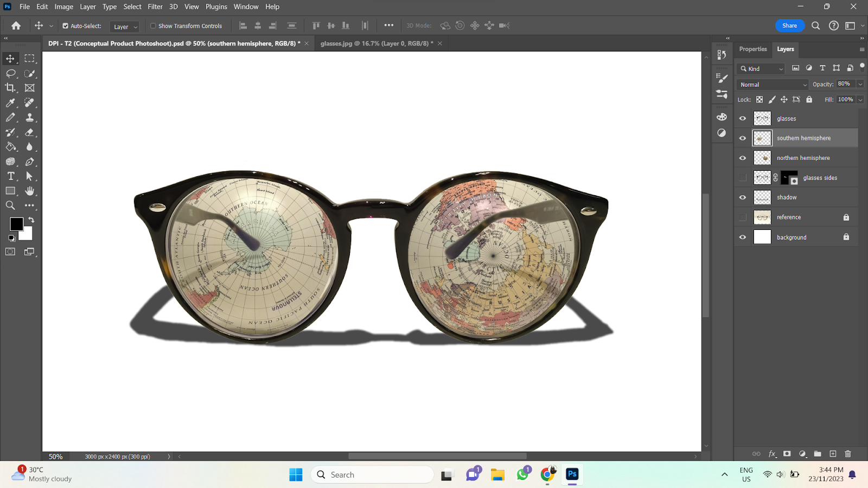
Task: Add layer style fx
Action: (772, 454)
